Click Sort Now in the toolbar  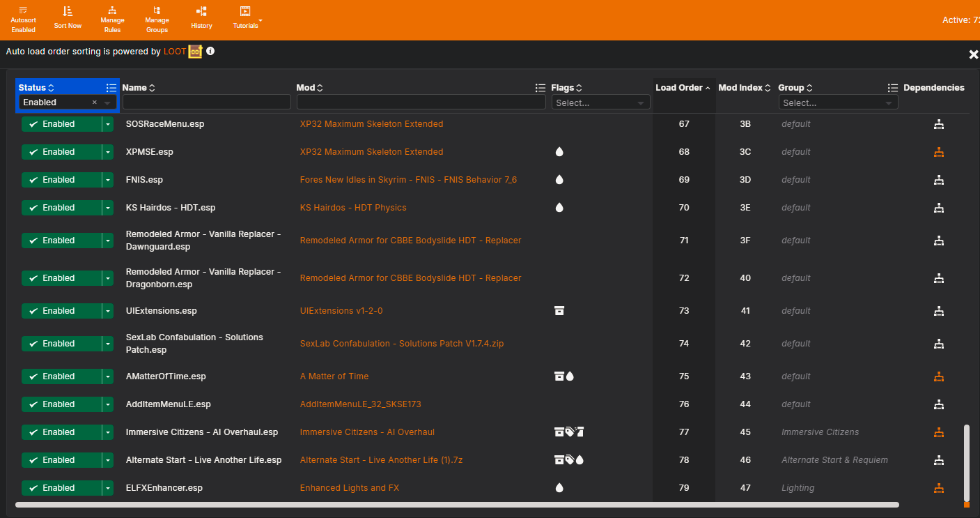(68, 18)
